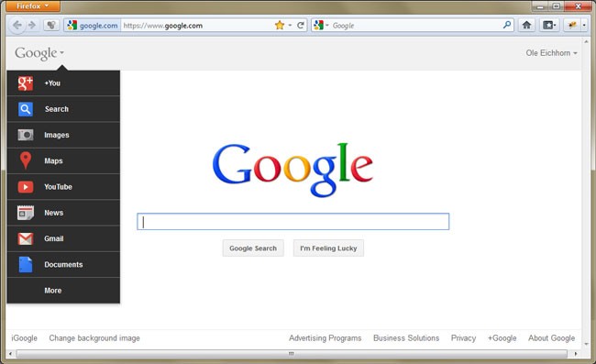Viewport: 596px width, 364px height.
Task: Click the blue Documents file icon
Action: pos(26,264)
